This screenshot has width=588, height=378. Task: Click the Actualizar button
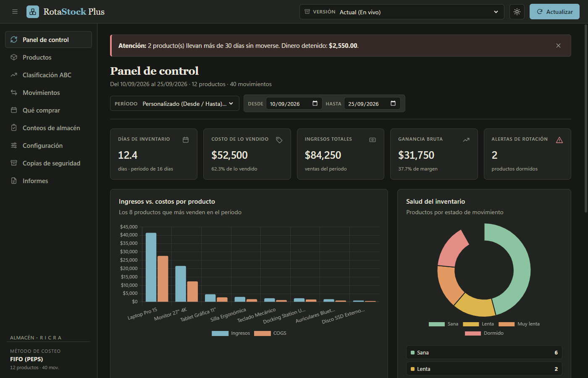coord(554,12)
